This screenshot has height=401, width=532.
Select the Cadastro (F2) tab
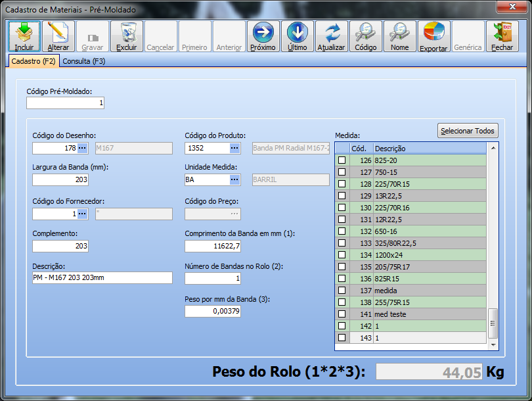33,61
